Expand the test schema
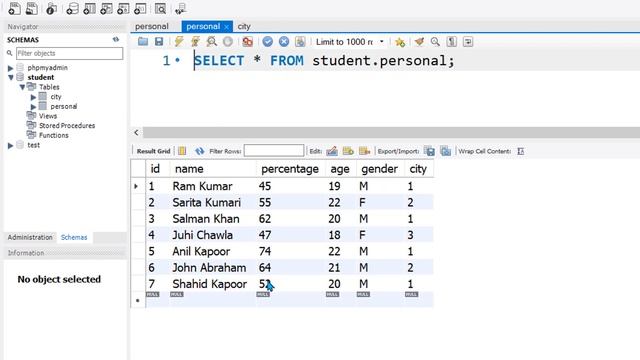The image size is (640, 360). click(11, 145)
